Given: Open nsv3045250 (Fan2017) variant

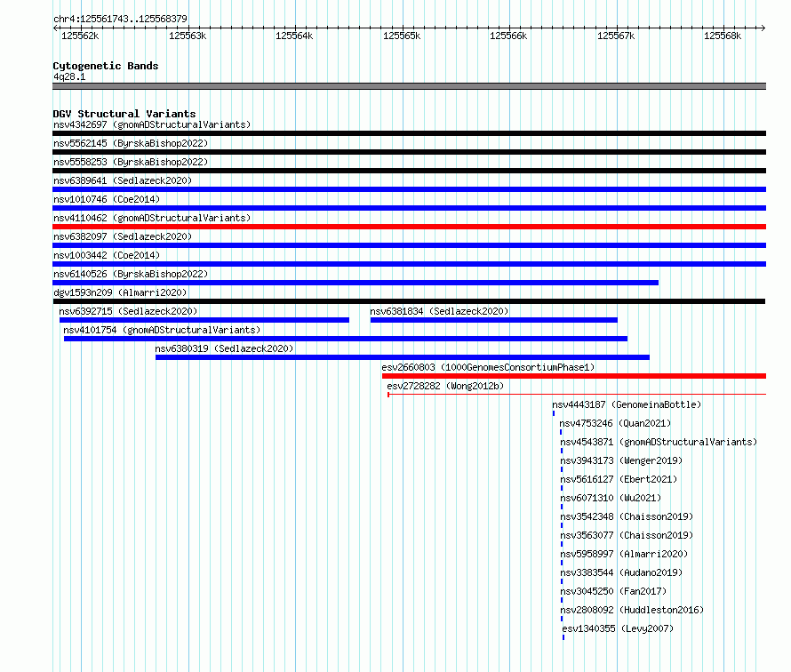Looking at the screenshot, I should pyautogui.click(x=613, y=591).
